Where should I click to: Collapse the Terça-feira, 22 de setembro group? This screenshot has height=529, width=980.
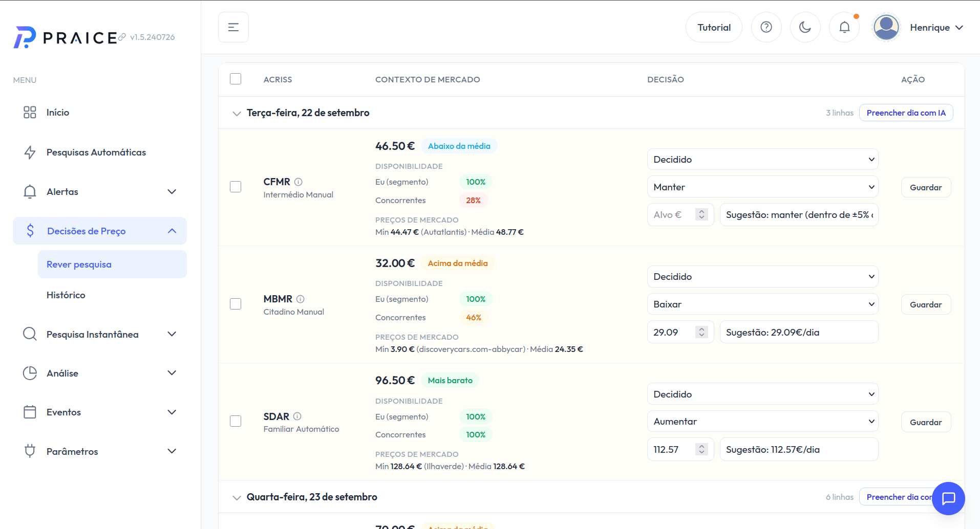click(x=237, y=113)
